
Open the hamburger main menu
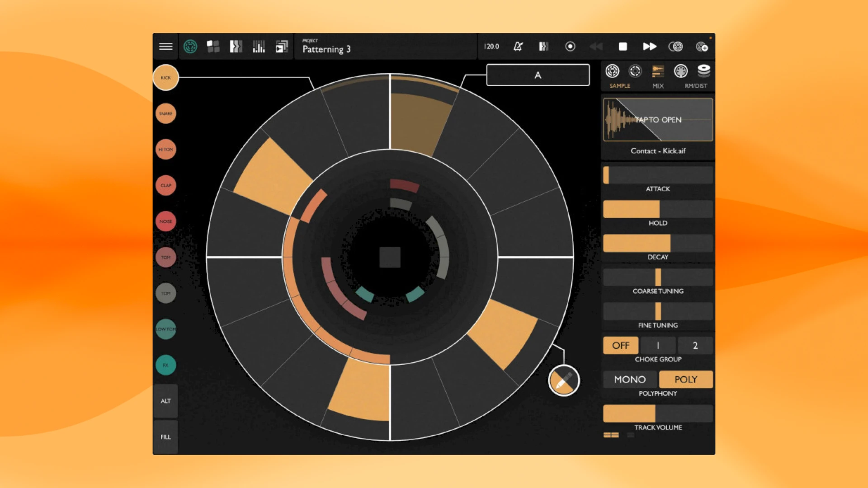[165, 47]
